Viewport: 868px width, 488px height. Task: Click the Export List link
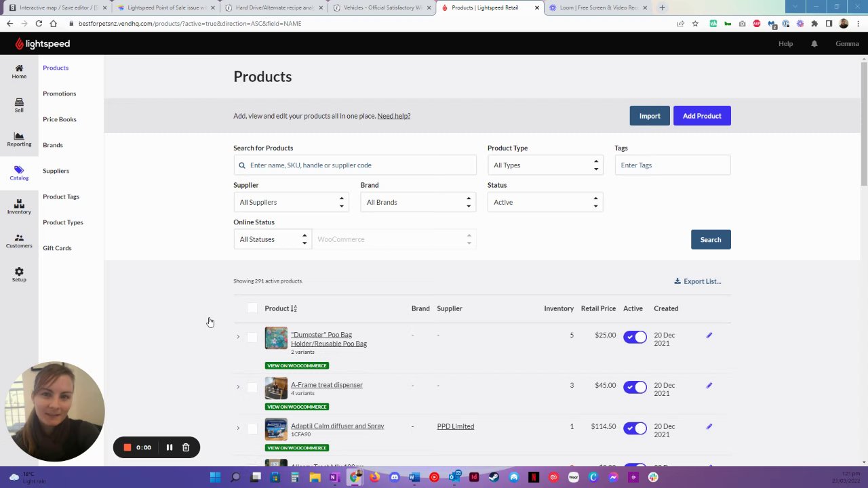tap(698, 281)
